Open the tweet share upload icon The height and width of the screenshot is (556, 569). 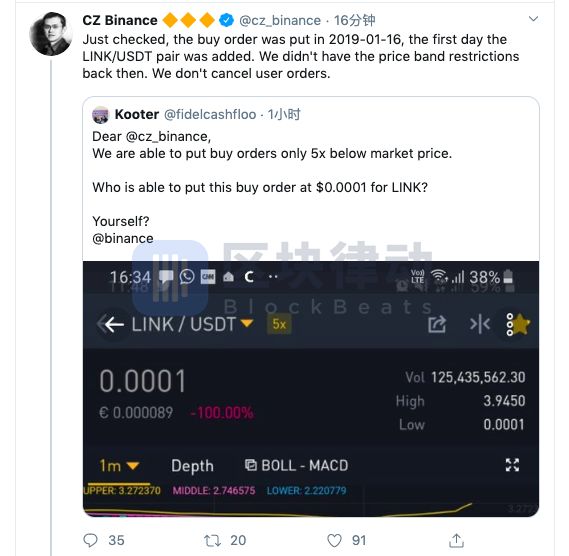[456, 540]
